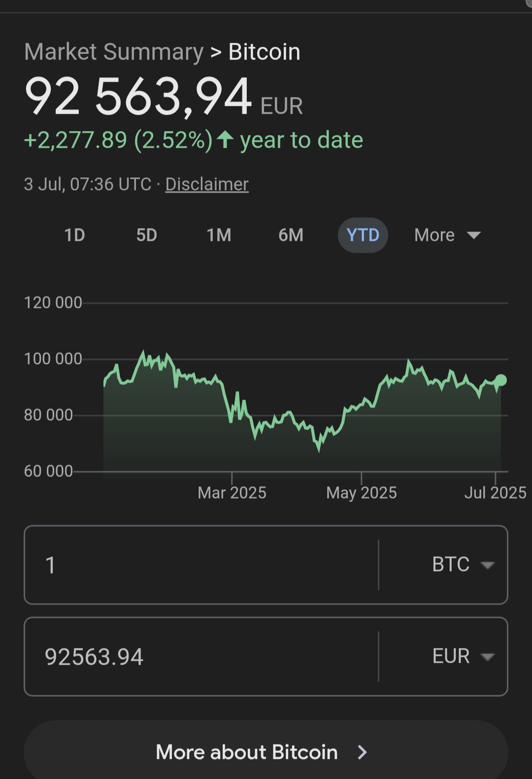Switch chart to 5D range
The height and width of the screenshot is (779, 532).
click(147, 235)
